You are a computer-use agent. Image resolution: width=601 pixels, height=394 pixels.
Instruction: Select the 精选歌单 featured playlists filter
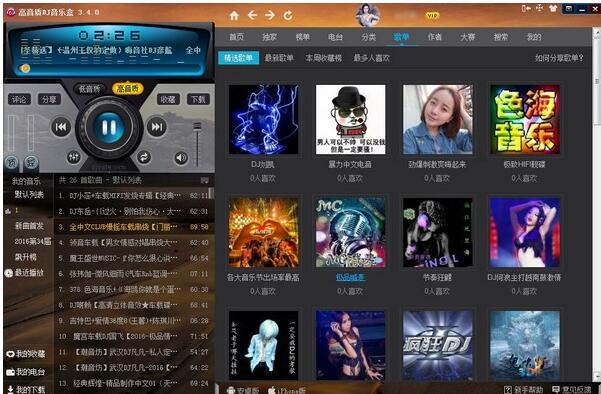[238, 58]
